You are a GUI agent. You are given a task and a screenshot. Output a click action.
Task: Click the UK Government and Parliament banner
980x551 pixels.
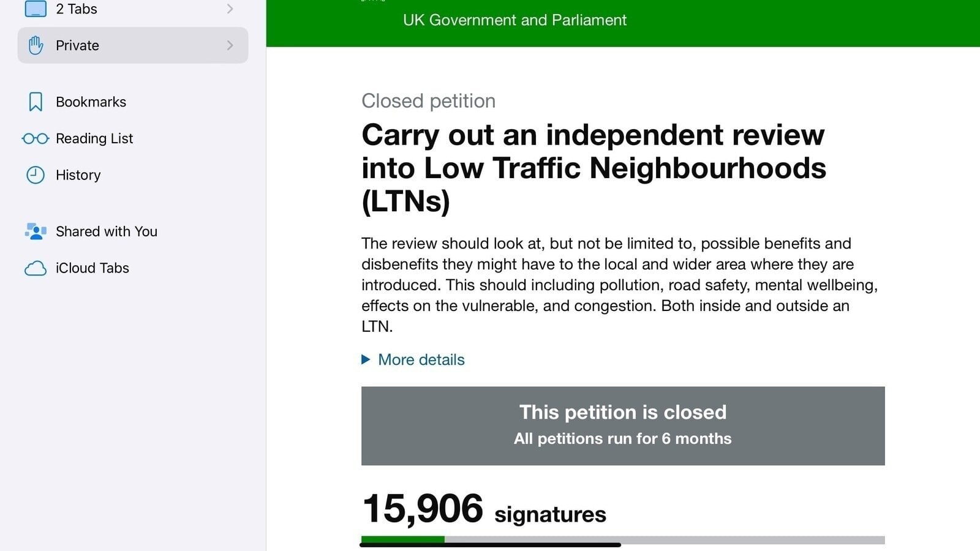click(514, 20)
